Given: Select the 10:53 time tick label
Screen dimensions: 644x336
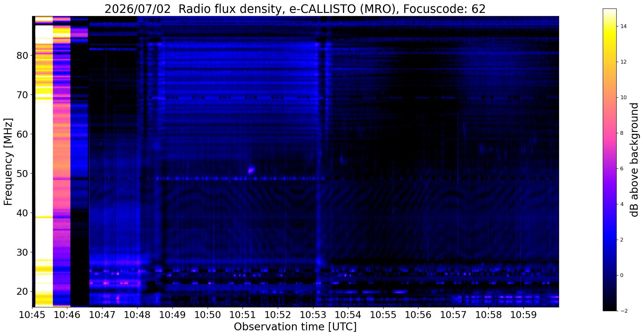Looking at the screenshot, I should click(313, 315).
